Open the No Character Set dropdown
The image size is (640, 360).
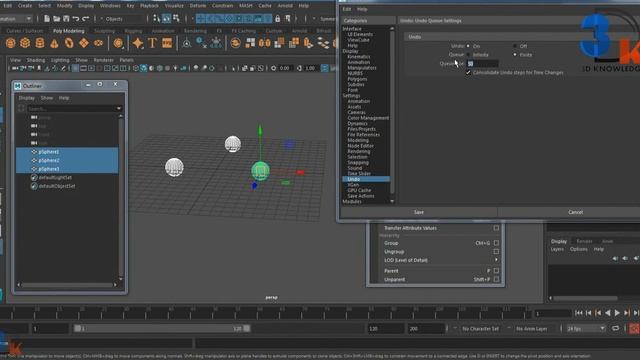480,329
